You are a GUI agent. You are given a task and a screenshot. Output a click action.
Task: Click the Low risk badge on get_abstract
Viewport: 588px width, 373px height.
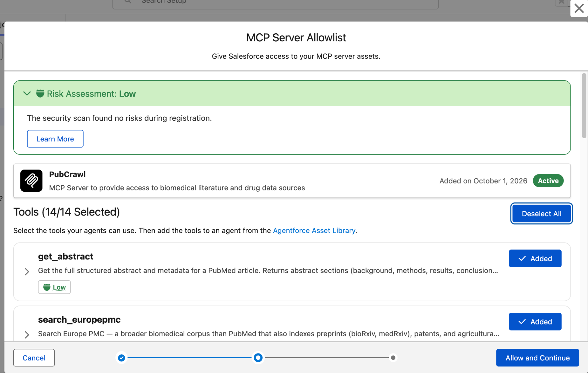(54, 287)
